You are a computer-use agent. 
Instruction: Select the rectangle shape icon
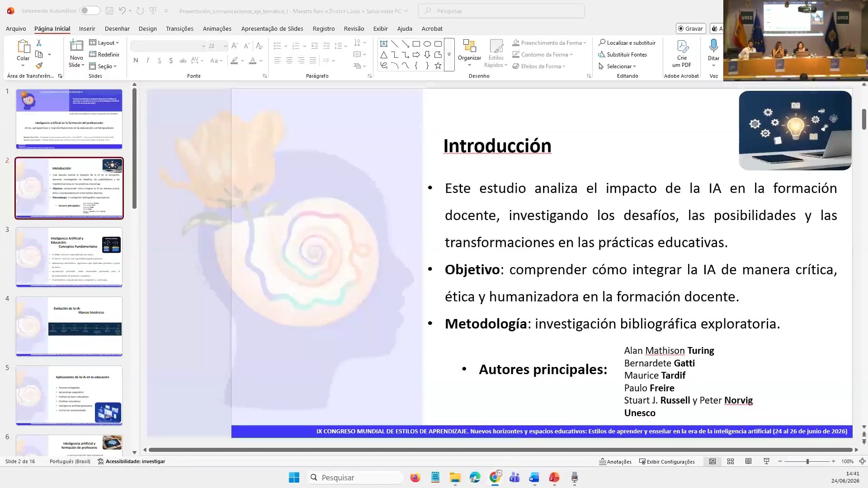(416, 44)
